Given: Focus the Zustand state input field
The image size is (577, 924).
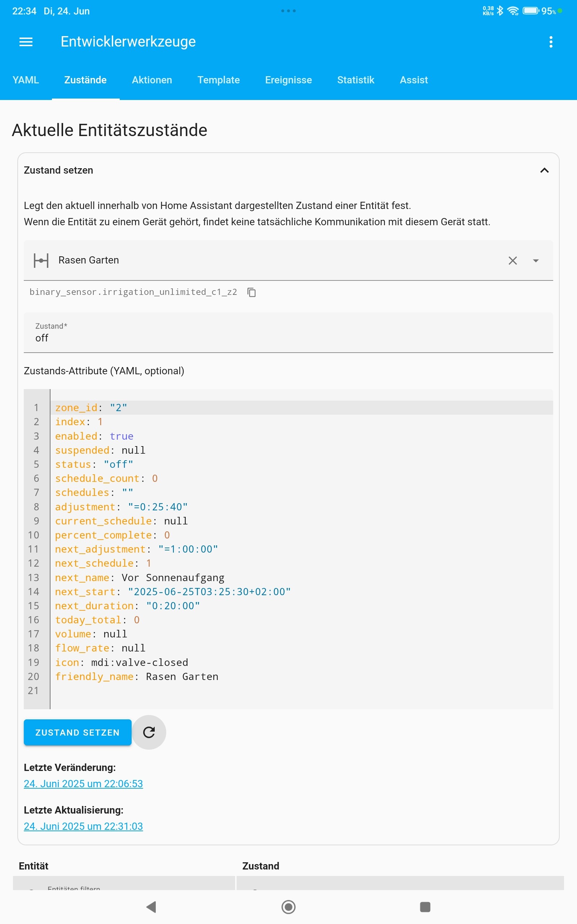Looking at the screenshot, I should [288, 332].
